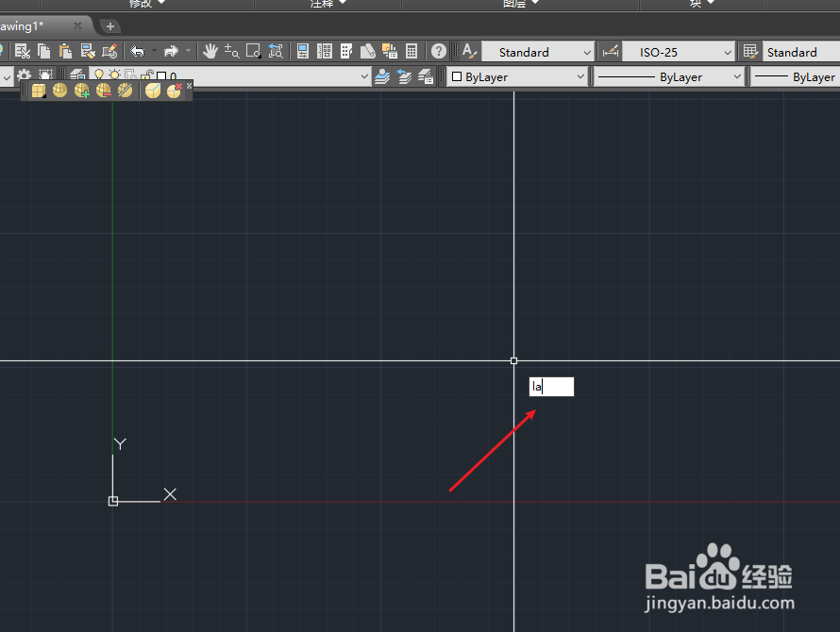Image resolution: width=840 pixels, height=632 pixels.
Task: Open the Standard table style dropdown
Action: 801,52
